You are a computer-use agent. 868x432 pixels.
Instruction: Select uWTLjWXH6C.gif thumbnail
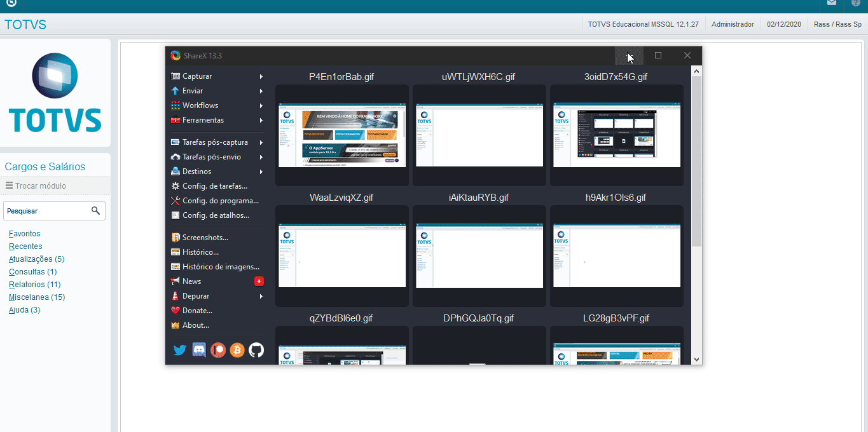479,135
